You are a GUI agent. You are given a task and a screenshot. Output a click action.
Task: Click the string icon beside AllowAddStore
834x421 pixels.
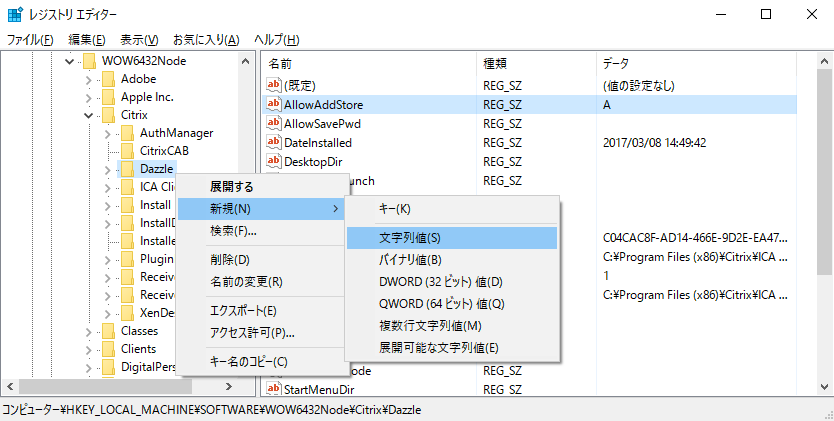[273, 105]
